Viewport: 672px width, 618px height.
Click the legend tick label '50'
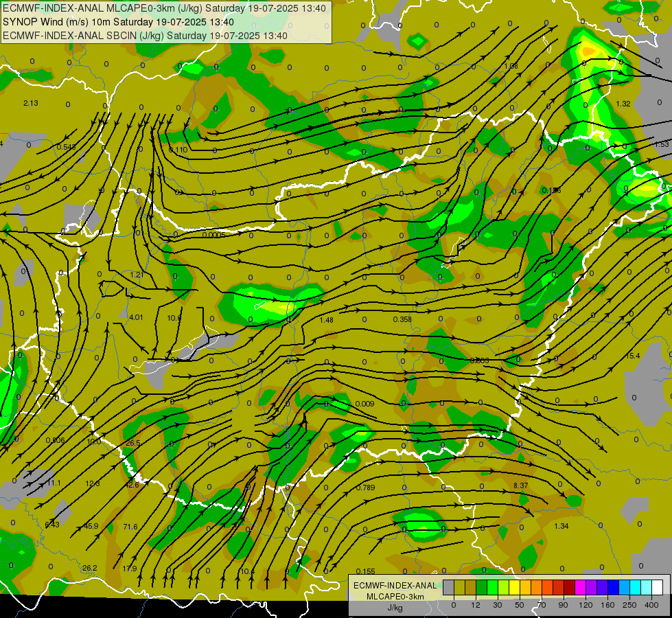pyautogui.click(x=520, y=605)
